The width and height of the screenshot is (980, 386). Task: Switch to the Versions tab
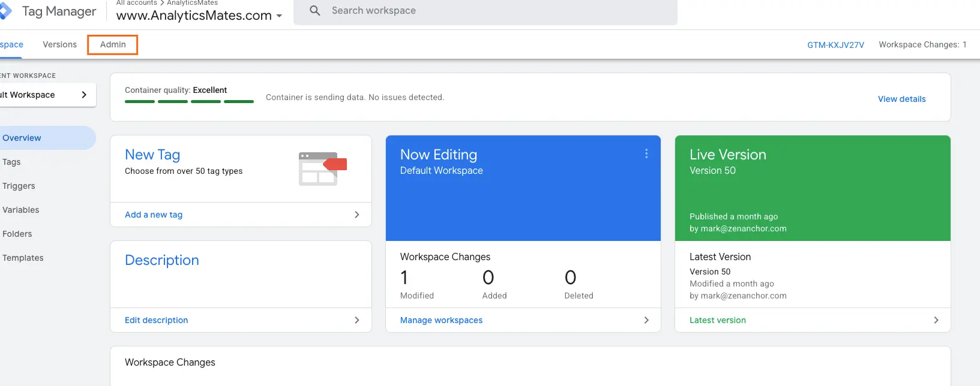tap(59, 44)
